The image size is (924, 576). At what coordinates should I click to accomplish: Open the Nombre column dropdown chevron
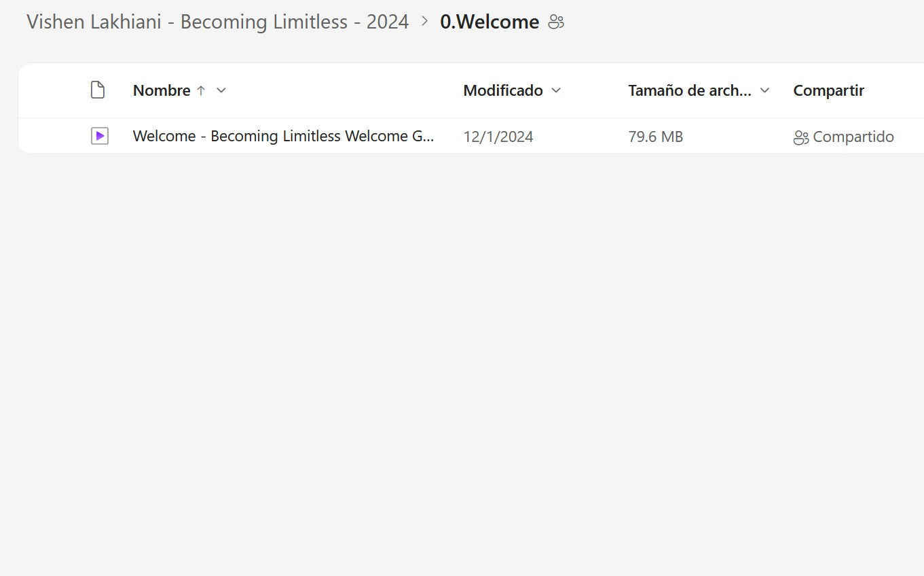coord(221,90)
